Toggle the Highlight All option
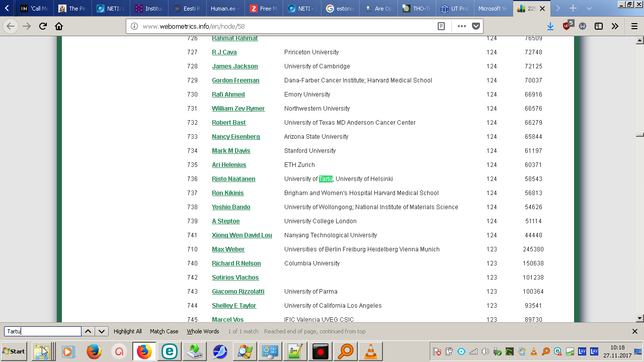The height and width of the screenshot is (362, 644). (128, 331)
